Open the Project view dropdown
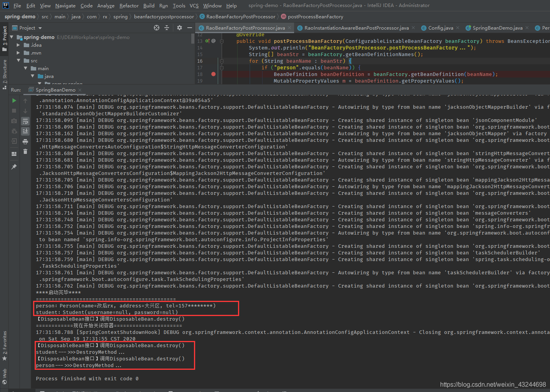 [40, 28]
